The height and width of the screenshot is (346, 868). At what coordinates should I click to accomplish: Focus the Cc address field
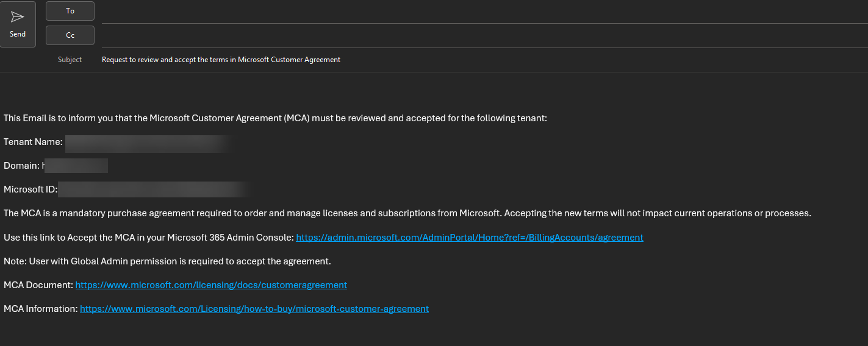pyautogui.click(x=484, y=36)
